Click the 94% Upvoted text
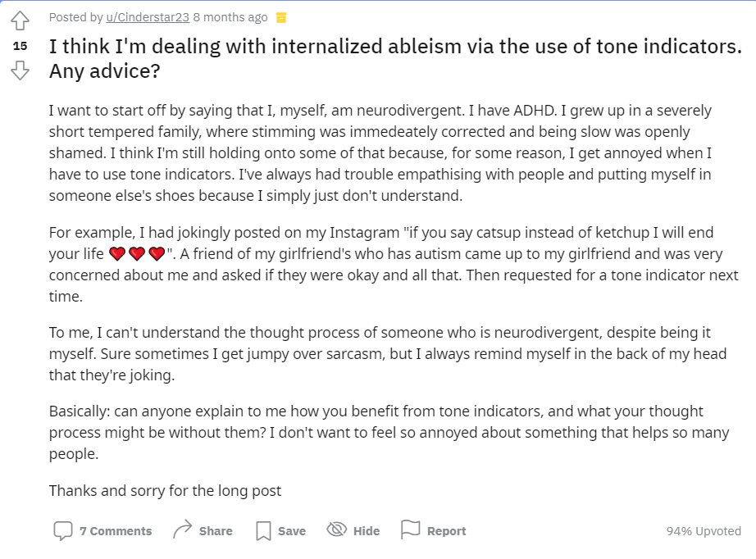756x559 pixels. pyautogui.click(x=704, y=531)
